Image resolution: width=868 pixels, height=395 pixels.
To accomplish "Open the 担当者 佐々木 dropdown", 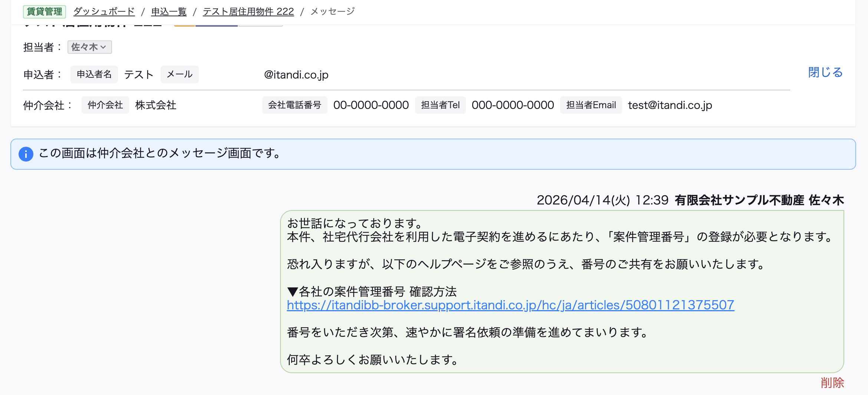I will point(89,47).
